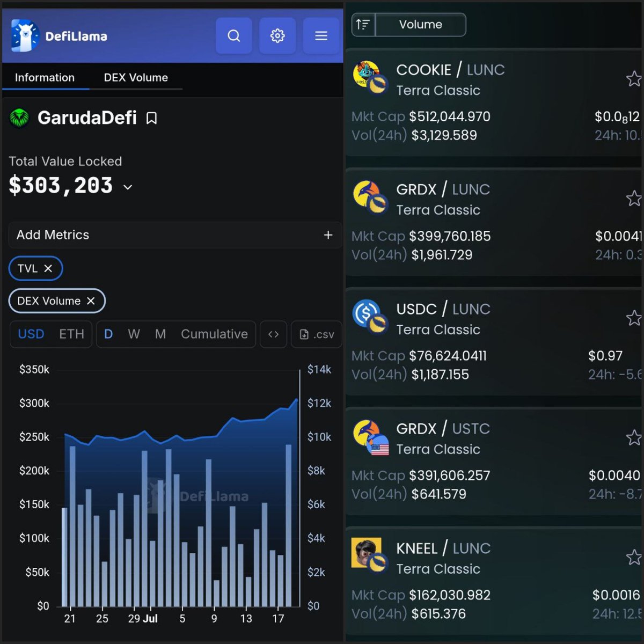This screenshot has width=644, height=644.
Task: Toggle the sort order icon
Action: pyautogui.click(x=363, y=25)
